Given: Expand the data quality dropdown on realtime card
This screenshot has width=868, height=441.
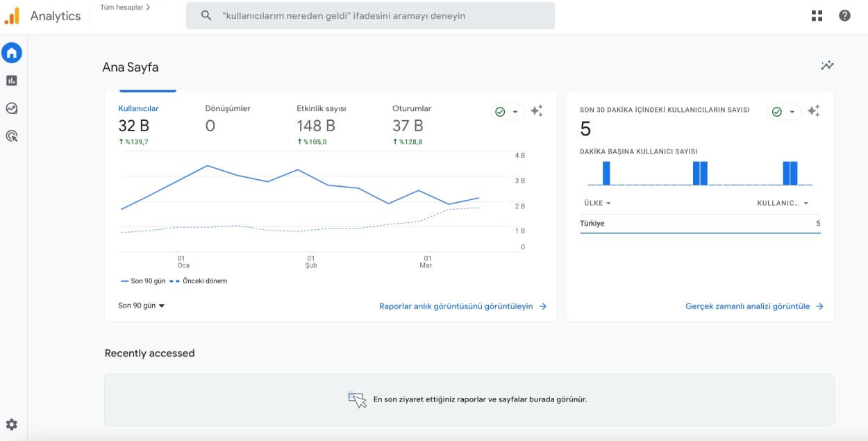Looking at the screenshot, I should (x=792, y=112).
